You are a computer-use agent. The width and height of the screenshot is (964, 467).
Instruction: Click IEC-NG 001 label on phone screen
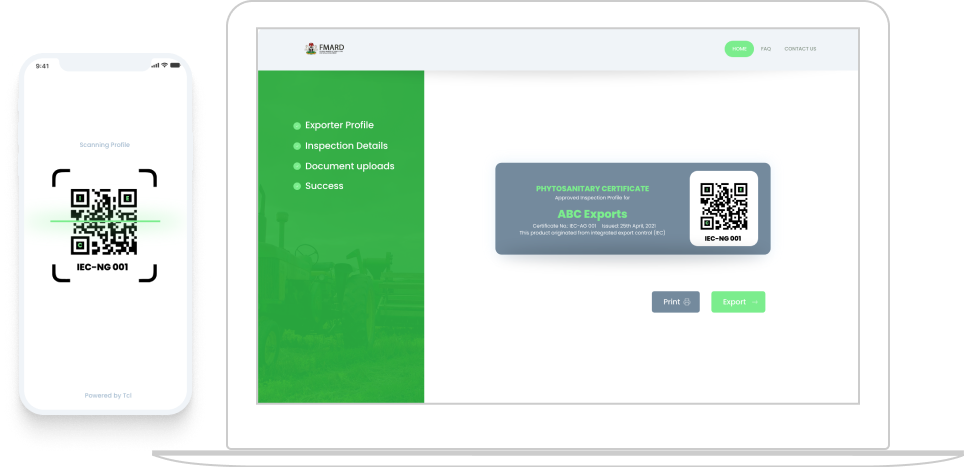[x=103, y=267]
